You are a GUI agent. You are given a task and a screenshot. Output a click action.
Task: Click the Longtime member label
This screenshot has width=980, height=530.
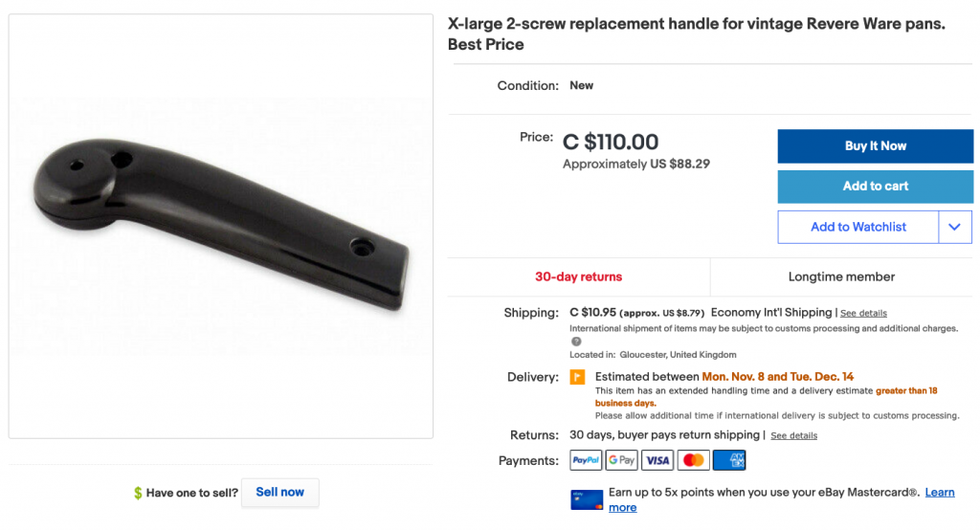point(841,276)
